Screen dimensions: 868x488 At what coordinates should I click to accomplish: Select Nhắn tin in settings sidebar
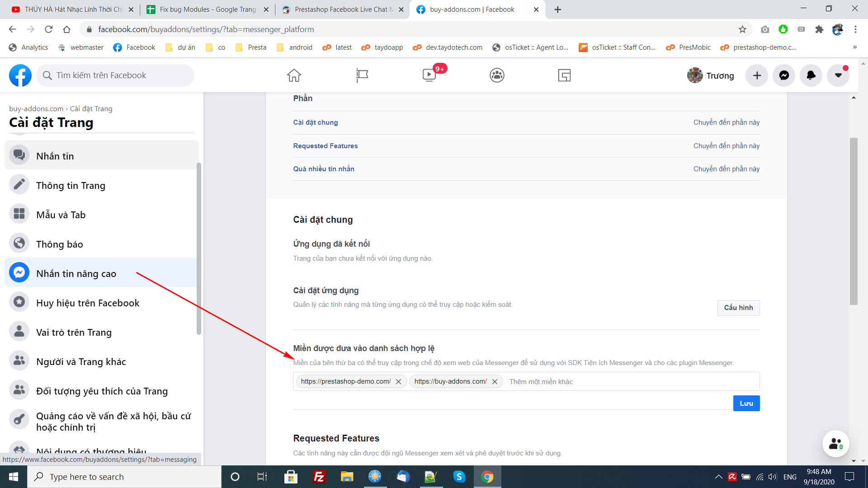[55, 156]
